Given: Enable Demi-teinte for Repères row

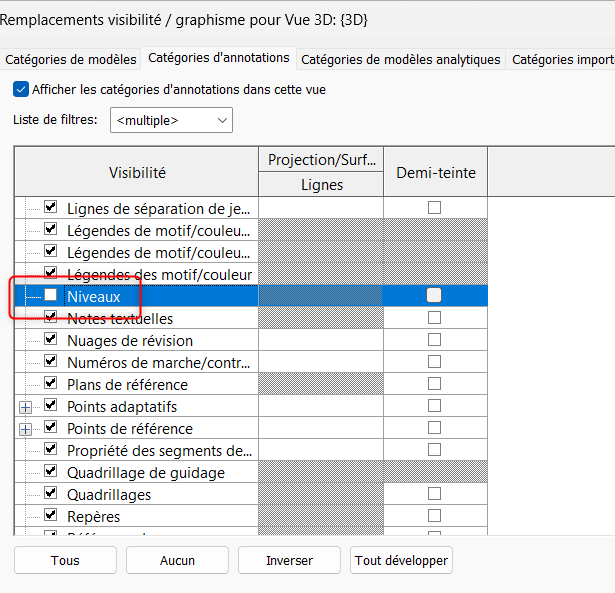Looking at the screenshot, I should (x=434, y=516).
